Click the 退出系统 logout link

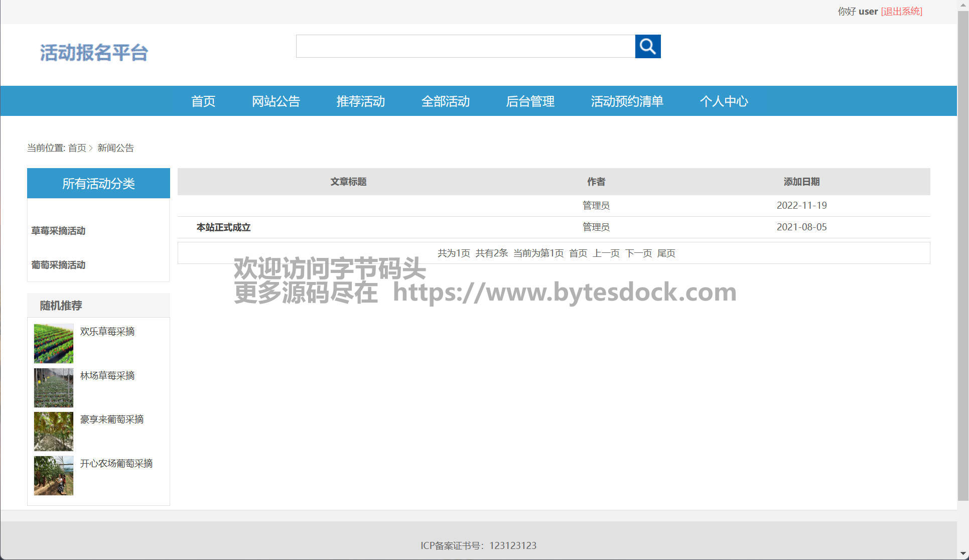click(901, 11)
